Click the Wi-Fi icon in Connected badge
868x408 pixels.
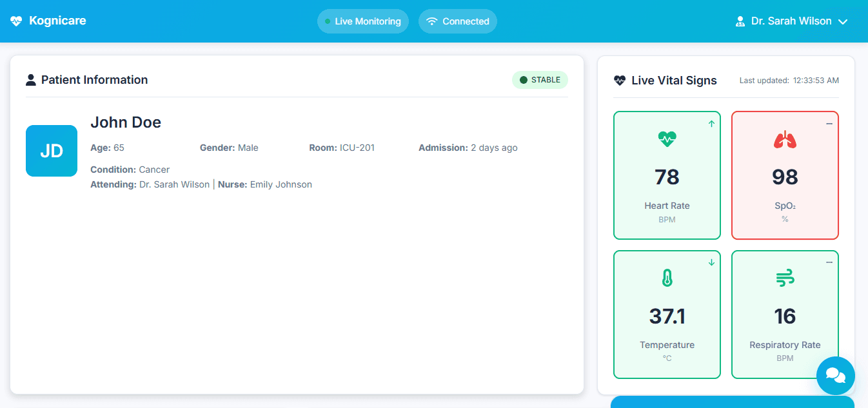[432, 21]
